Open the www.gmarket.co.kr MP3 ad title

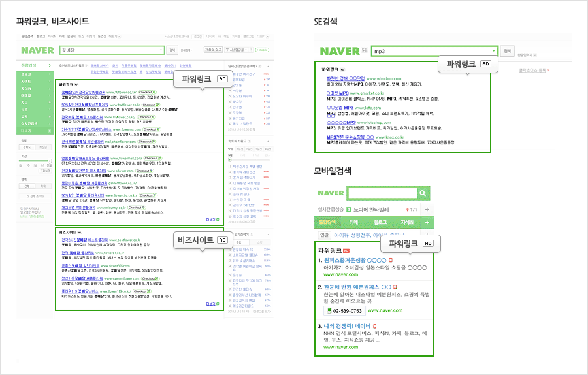[x=338, y=93]
